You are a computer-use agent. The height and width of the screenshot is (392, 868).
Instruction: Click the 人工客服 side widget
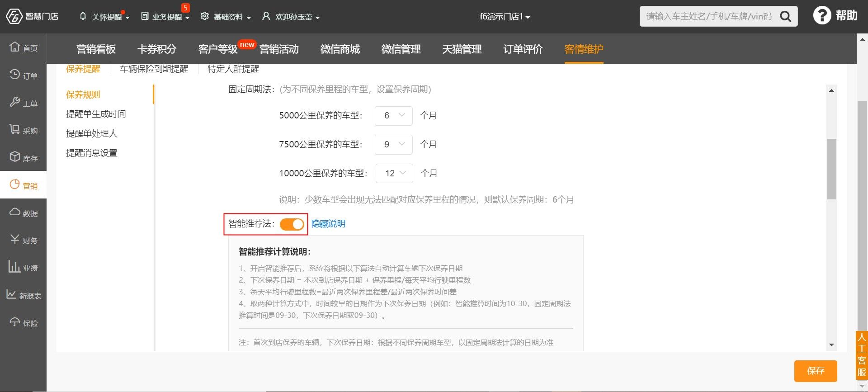coord(862,355)
